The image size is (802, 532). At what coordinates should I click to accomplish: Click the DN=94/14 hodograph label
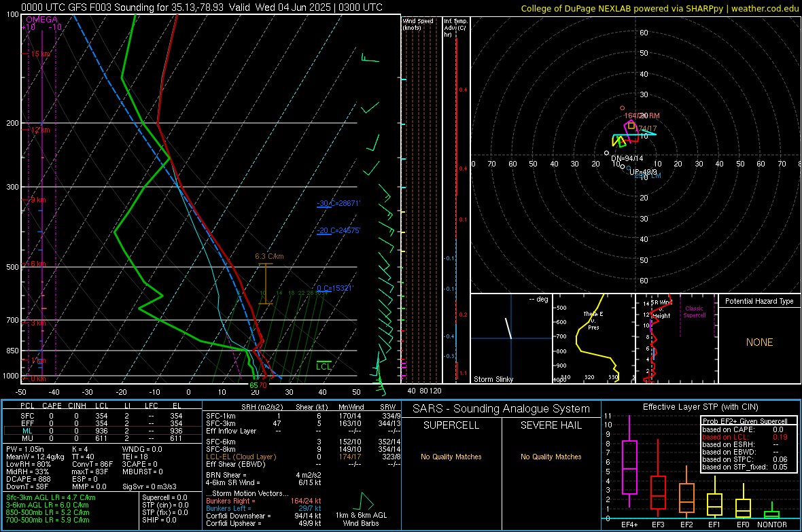click(627, 158)
